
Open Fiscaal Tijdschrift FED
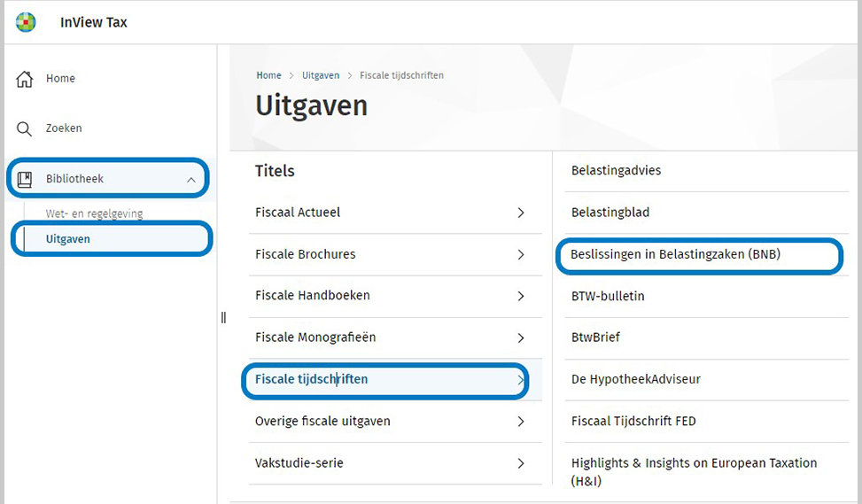coord(633,422)
